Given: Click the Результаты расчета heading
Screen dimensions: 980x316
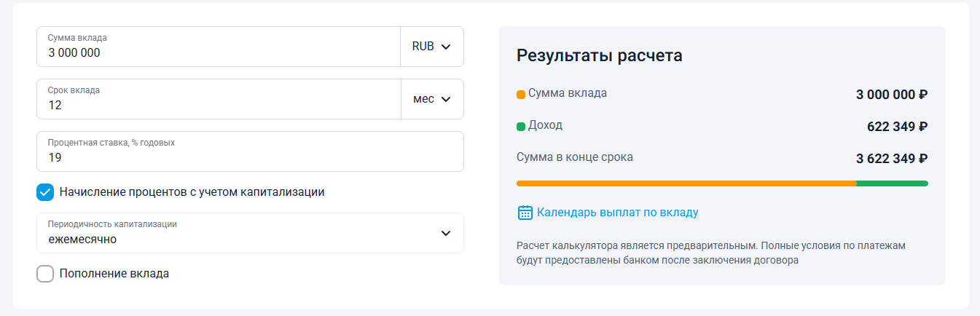Looking at the screenshot, I should tap(599, 55).
